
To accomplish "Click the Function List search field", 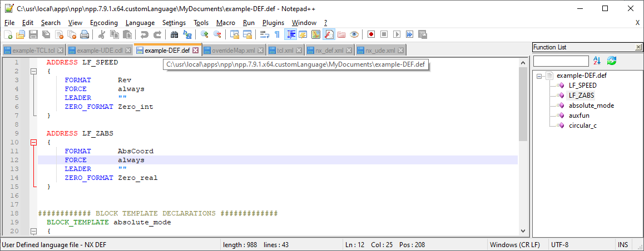I will tap(561, 61).
